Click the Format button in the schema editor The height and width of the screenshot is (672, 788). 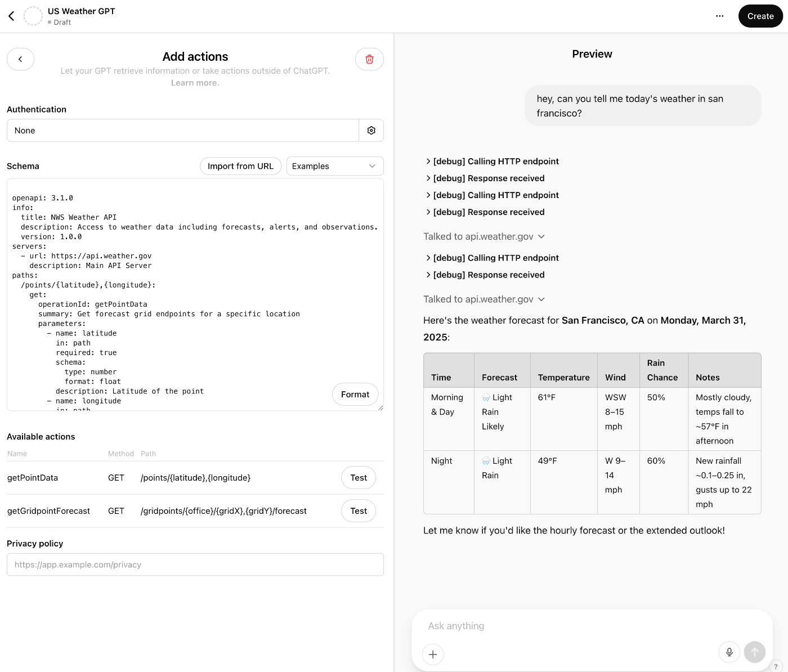click(x=355, y=395)
